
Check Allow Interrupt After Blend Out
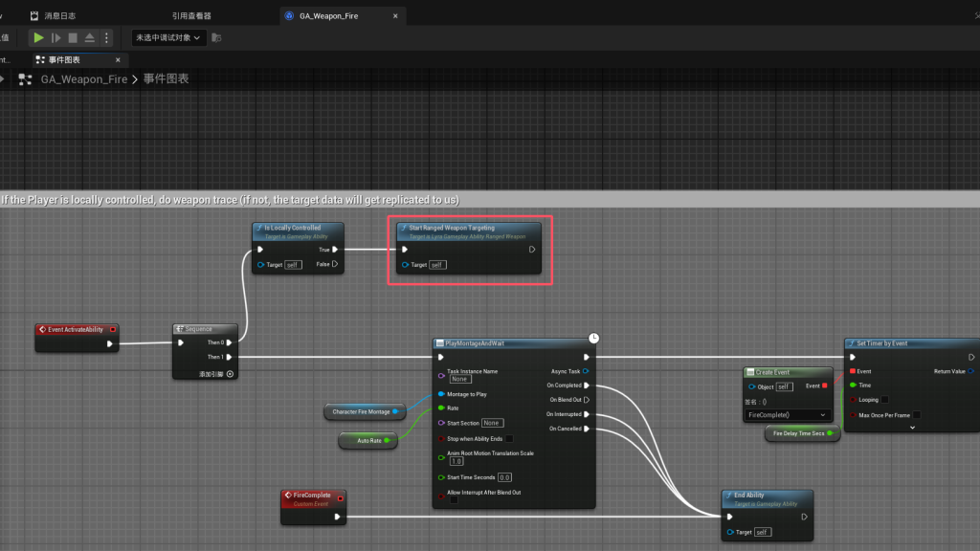pos(454,499)
